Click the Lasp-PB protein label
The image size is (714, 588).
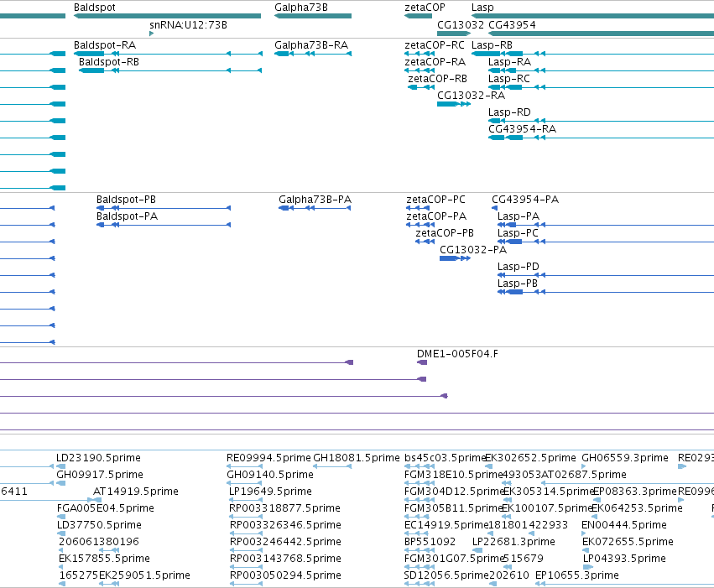point(518,284)
